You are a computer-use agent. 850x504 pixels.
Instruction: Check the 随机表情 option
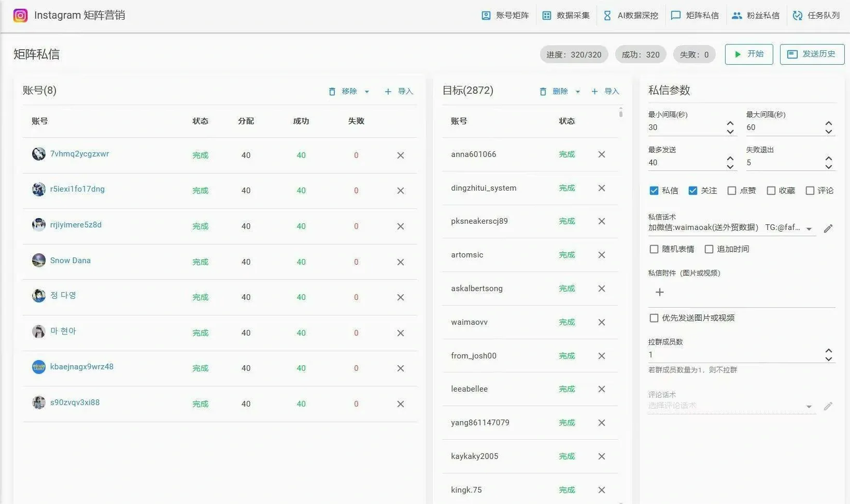pos(654,249)
